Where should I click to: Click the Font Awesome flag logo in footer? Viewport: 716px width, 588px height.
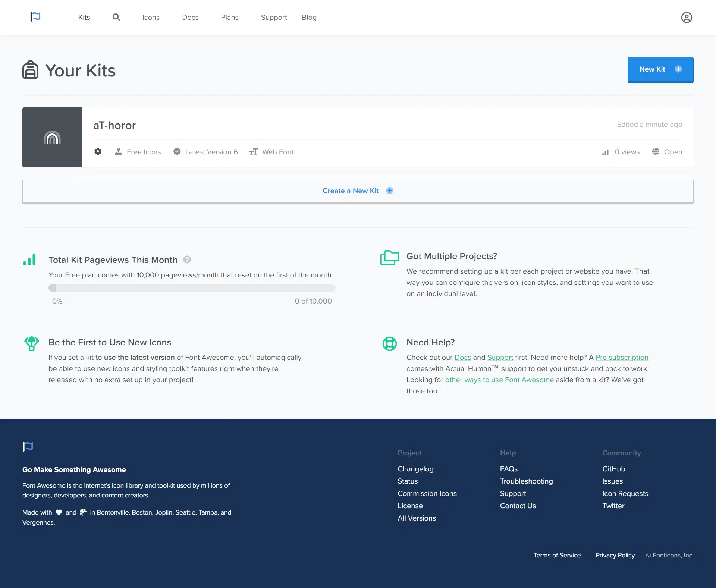coord(28,446)
